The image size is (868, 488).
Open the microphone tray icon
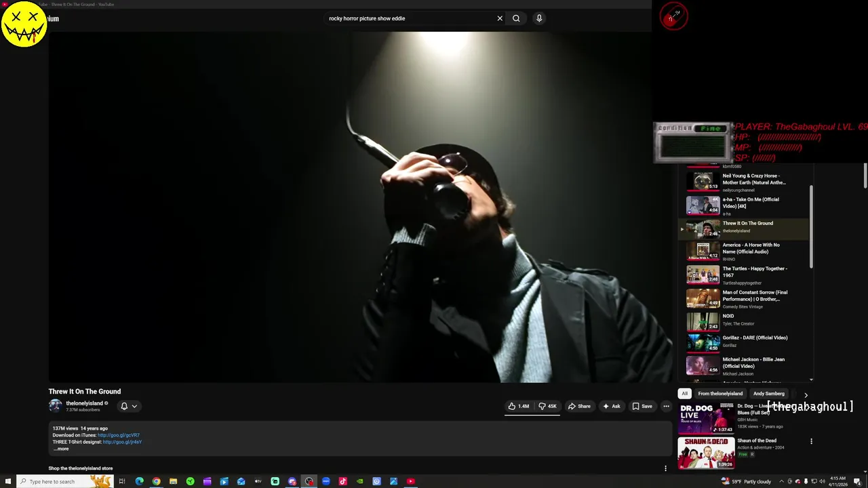[x=806, y=481]
